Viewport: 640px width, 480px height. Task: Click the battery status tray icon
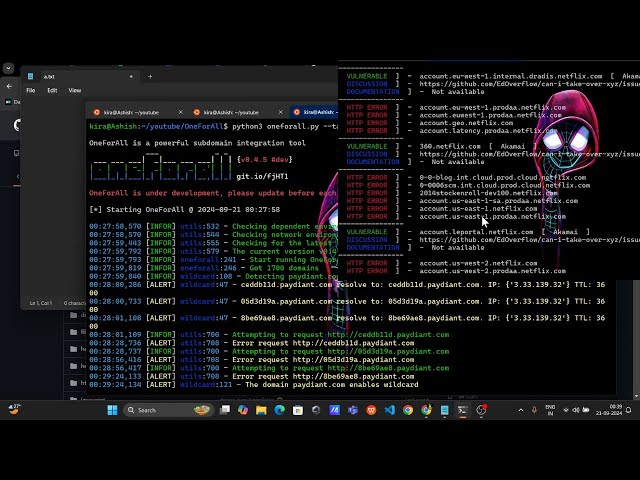586,410
